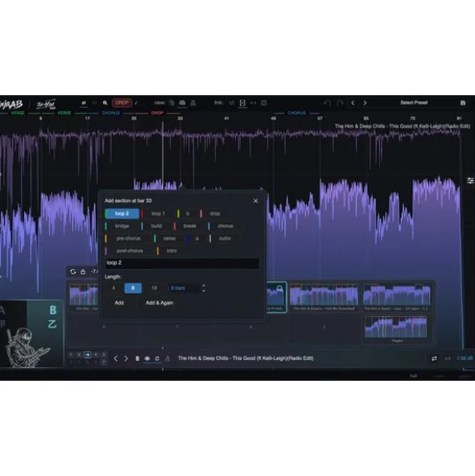Click the second VERSE section label
The image size is (475, 476).
pos(64,113)
